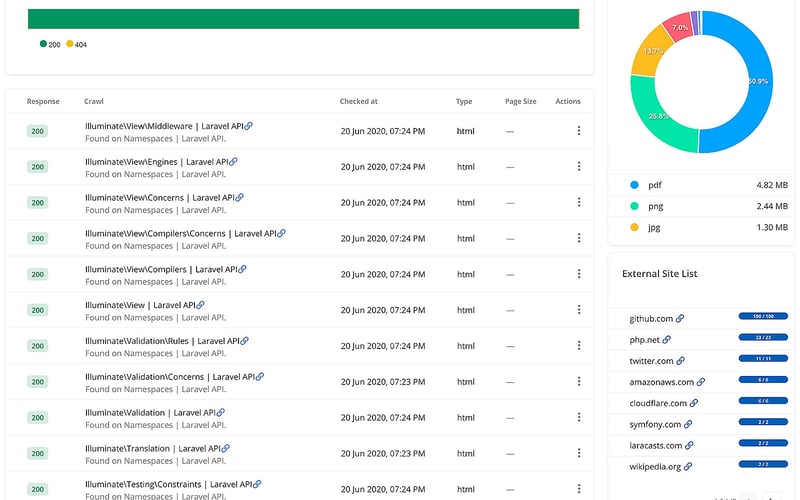
Task: Open the link icon beside Illuminate\Translation
Action: click(x=226, y=448)
